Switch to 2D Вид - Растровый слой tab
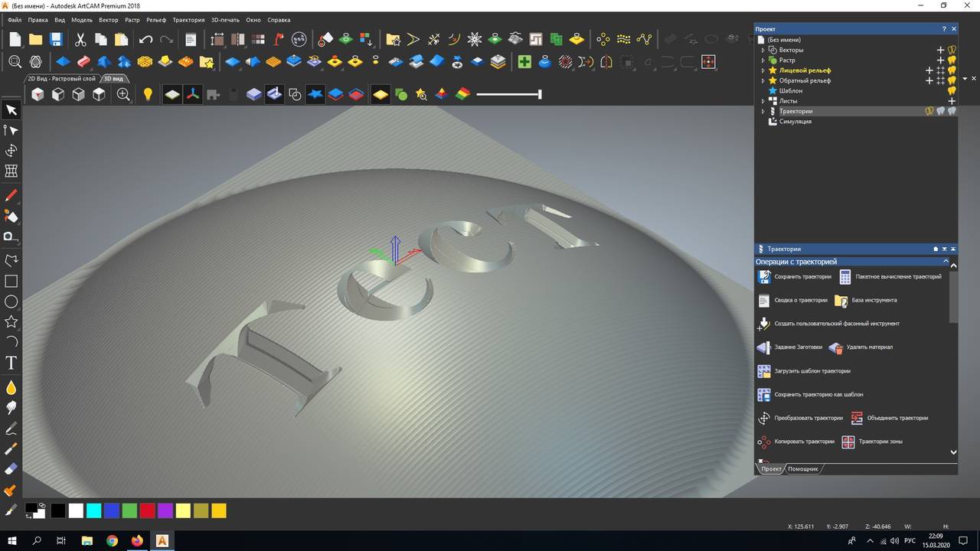Image resolution: width=980 pixels, height=551 pixels. 61,78
